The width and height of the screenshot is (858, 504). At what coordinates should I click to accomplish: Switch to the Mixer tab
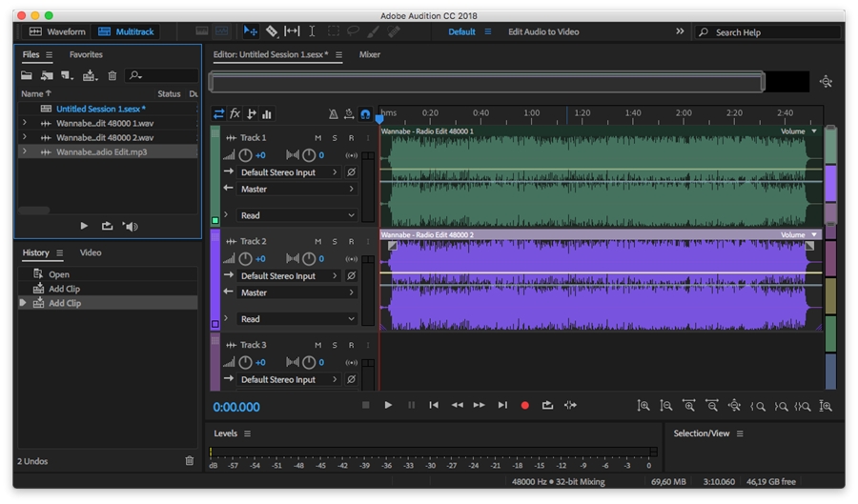click(369, 55)
